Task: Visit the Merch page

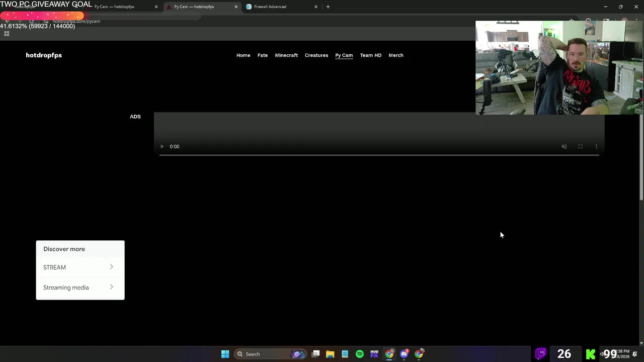Action: [396, 55]
